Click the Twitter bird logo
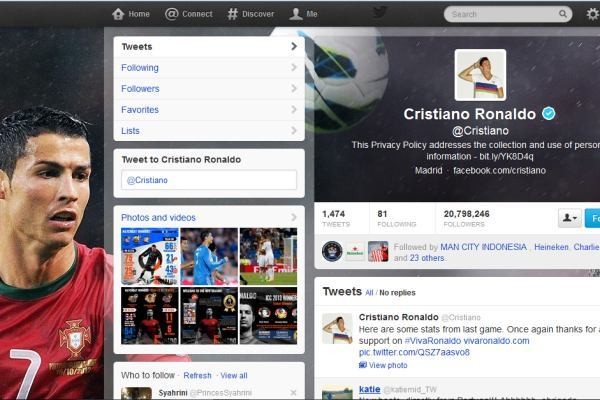This screenshot has width=600, height=400. 380,12
